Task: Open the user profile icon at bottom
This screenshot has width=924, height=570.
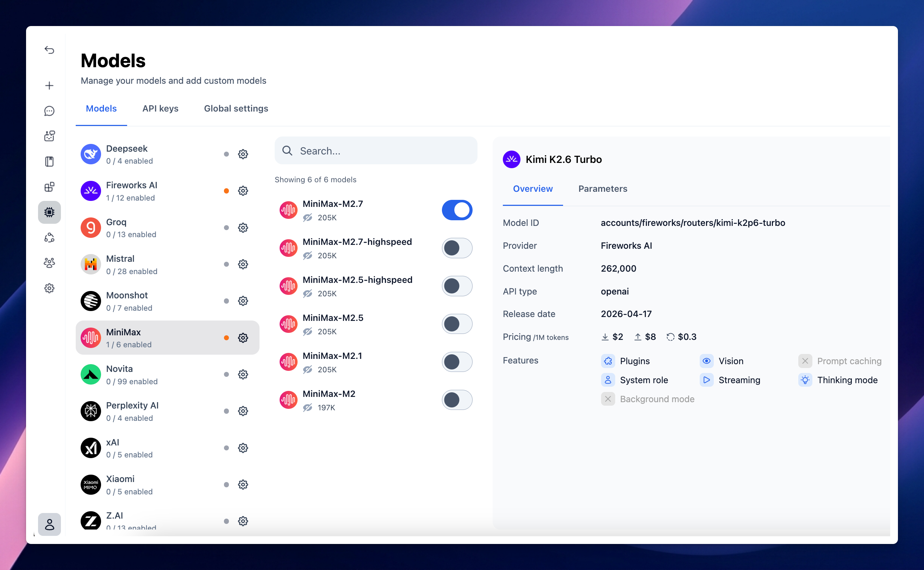Action: pyautogui.click(x=49, y=524)
